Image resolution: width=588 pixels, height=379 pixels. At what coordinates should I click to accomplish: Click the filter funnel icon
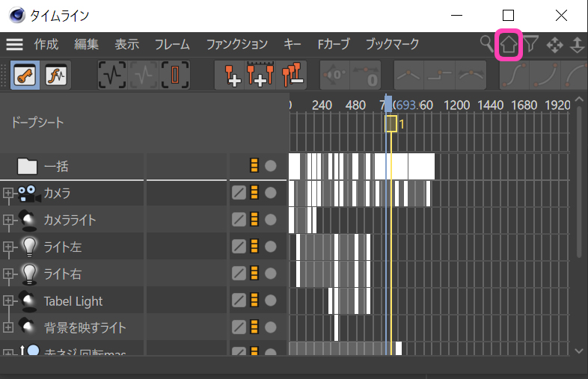click(x=531, y=45)
